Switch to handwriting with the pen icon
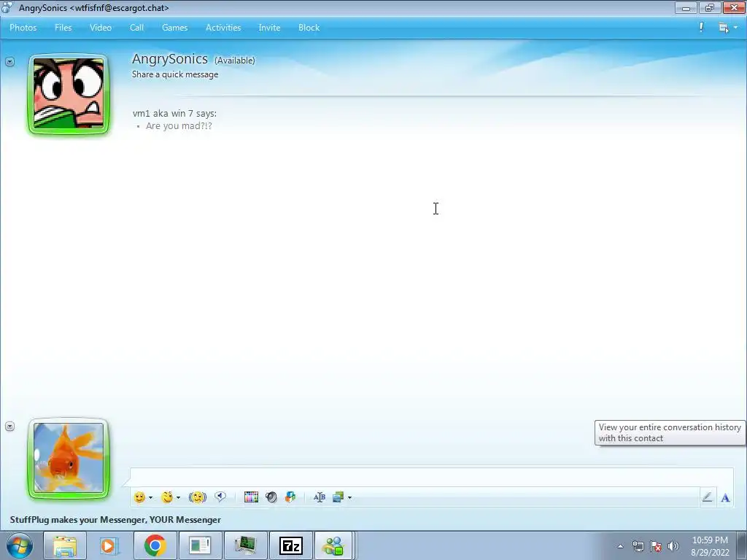This screenshot has height=560, width=747. coord(708,497)
